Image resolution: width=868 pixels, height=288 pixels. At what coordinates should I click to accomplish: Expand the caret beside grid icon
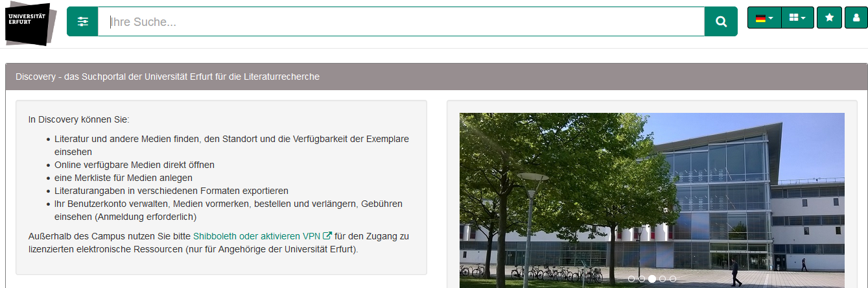[x=803, y=19]
